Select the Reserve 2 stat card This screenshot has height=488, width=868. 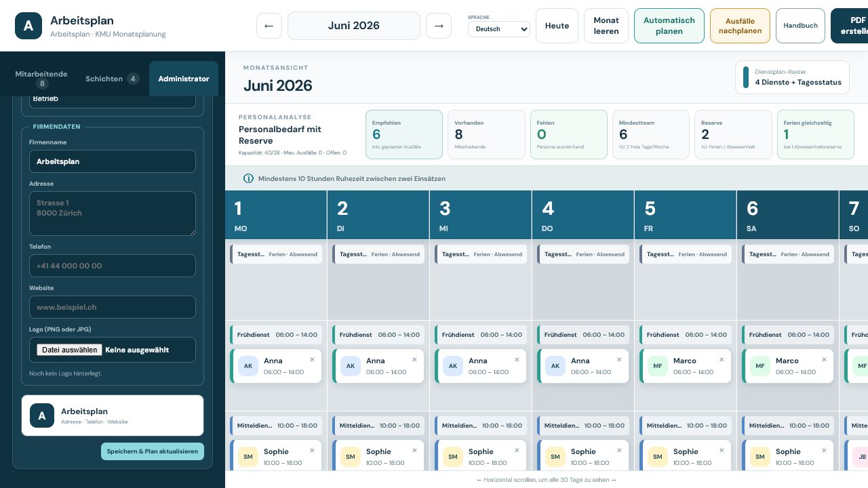pyautogui.click(x=733, y=135)
